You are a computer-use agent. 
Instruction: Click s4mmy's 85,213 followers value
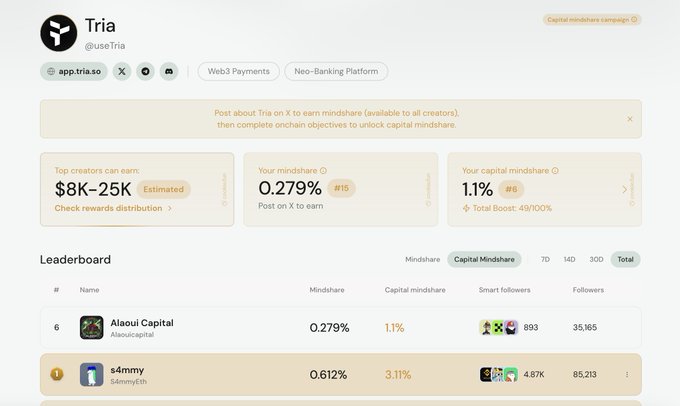click(585, 374)
